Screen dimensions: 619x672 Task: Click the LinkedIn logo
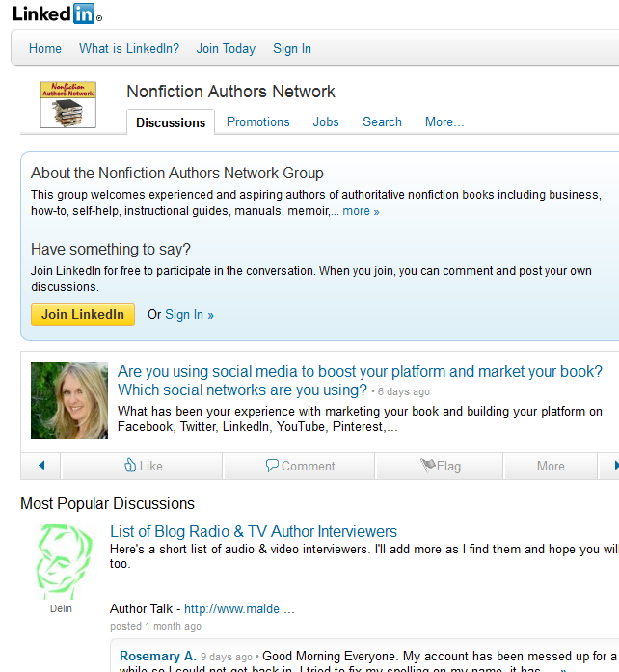pos(58,13)
